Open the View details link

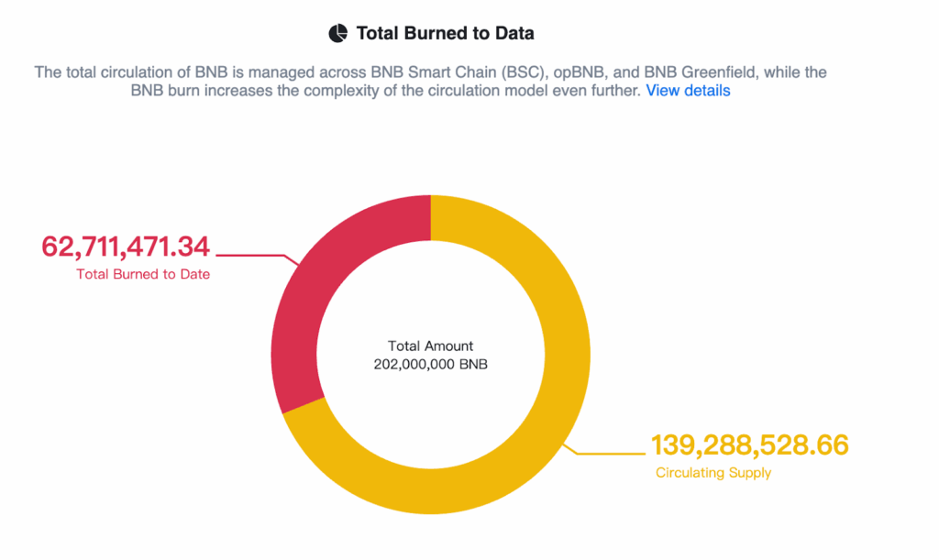[688, 91]
